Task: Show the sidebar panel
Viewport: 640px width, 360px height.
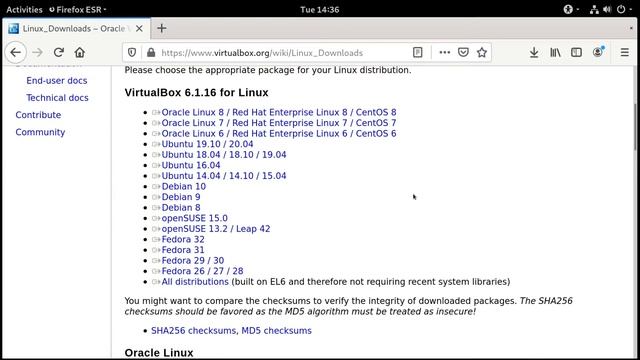Action: tap(576, 52)
